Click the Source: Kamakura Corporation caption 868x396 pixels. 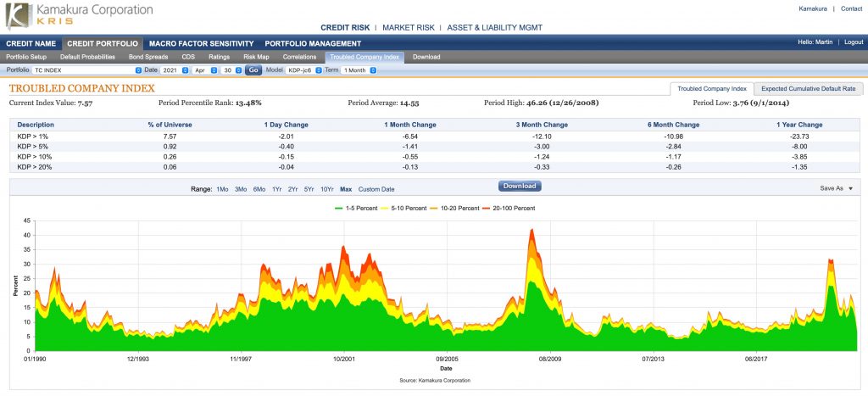click(435, 381)
